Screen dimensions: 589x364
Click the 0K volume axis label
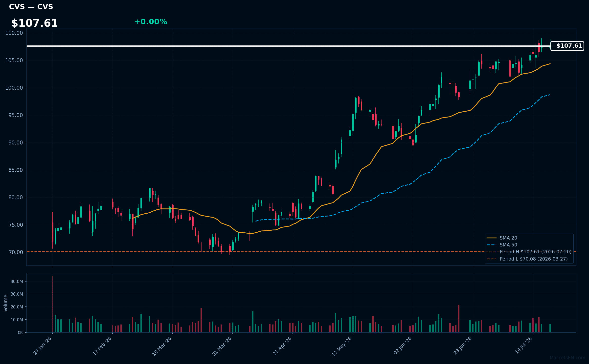(20, 333)
